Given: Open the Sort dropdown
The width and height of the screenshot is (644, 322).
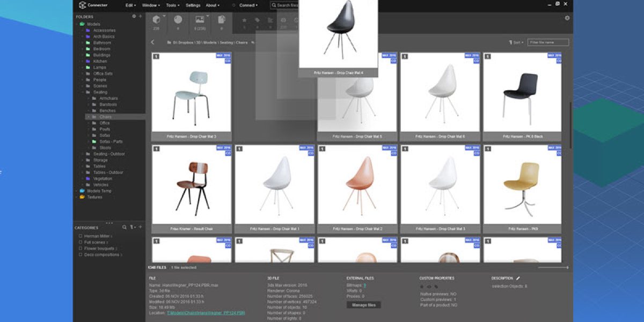Looking at the screenshot, I should (516, 42).
